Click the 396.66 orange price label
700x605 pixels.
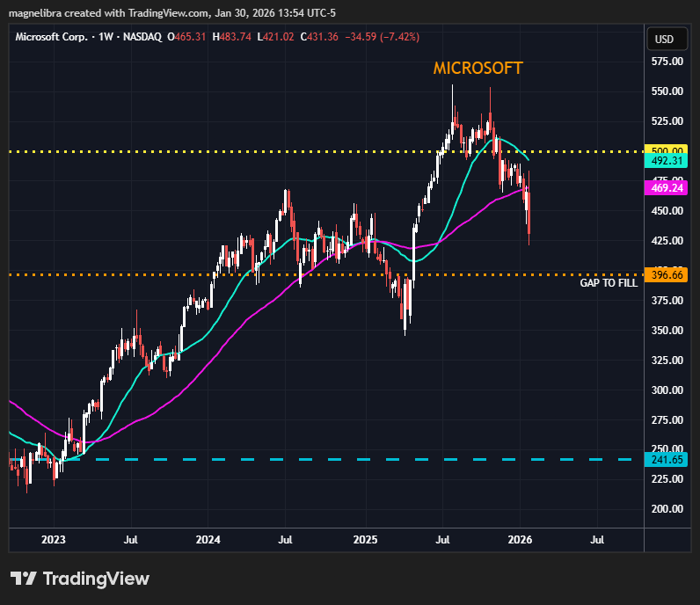click(666, 275)
